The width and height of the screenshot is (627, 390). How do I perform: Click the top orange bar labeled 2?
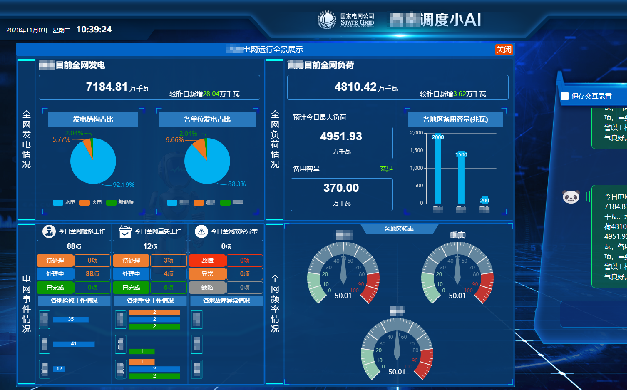[154, 312]
